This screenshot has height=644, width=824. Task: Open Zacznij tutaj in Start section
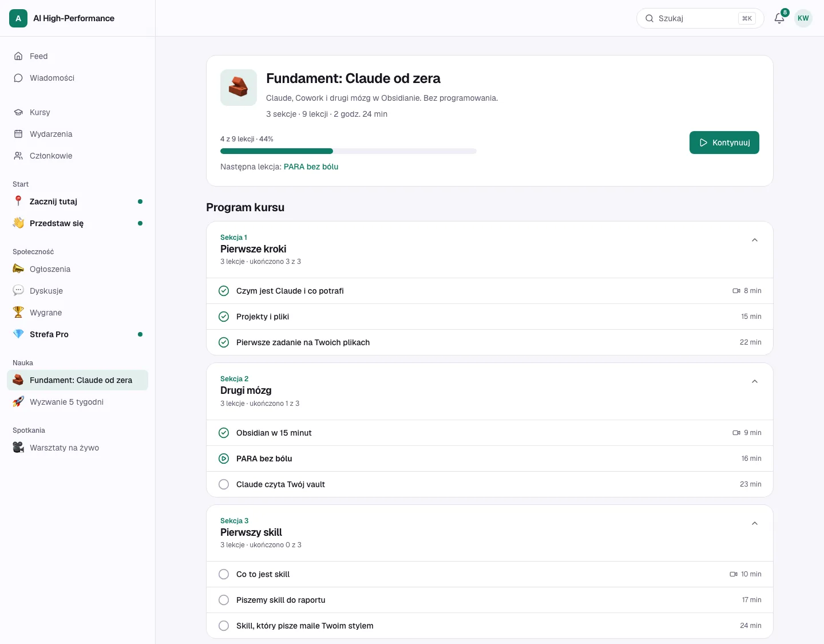77,202
